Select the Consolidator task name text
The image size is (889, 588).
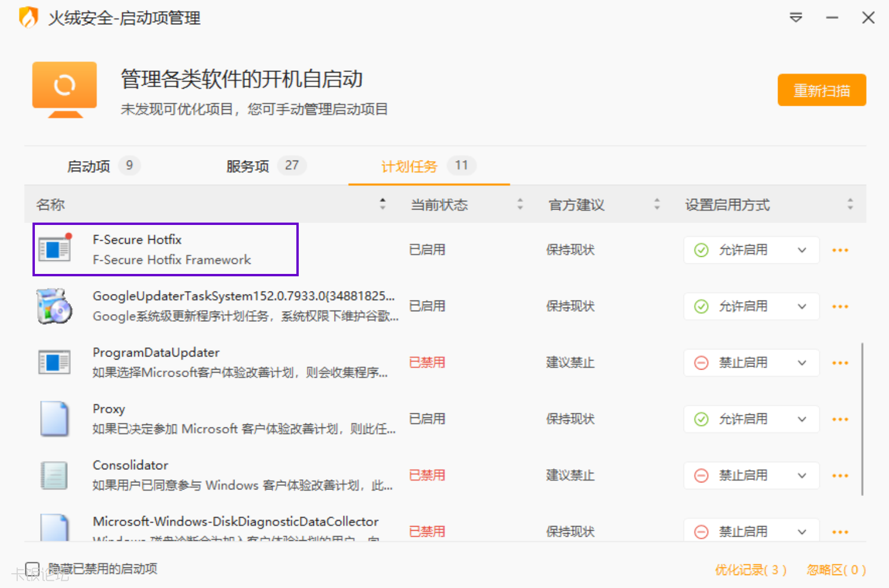(x=130, y=465)
